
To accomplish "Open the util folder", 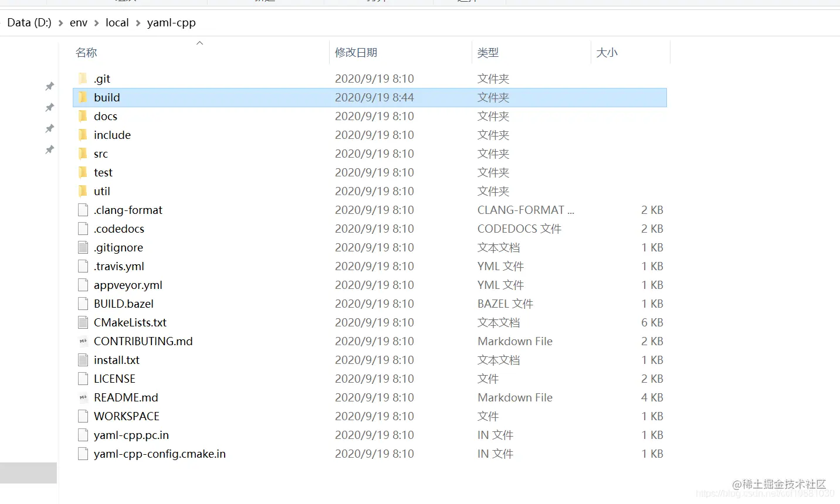I will point(101,190).
